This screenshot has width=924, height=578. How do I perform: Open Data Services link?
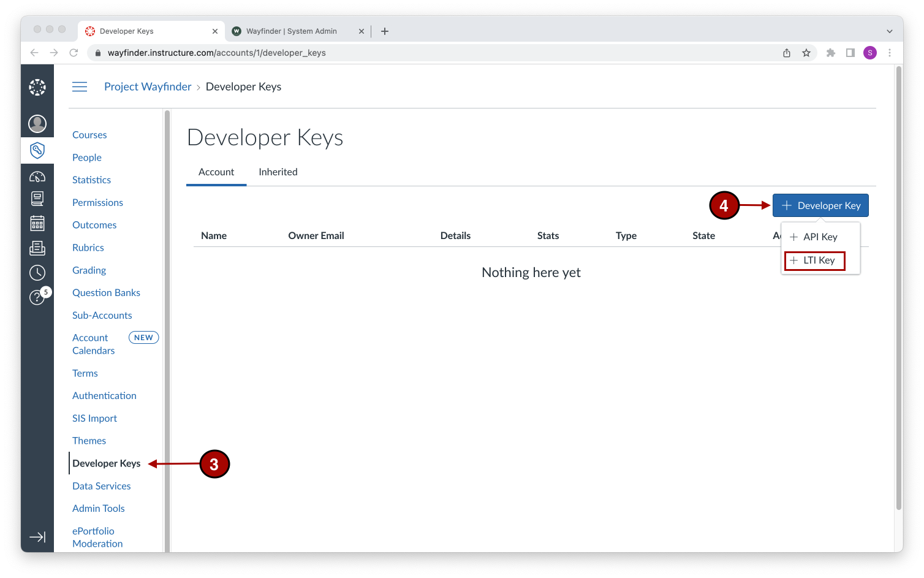pyautogui.click(x=102, y=486)
